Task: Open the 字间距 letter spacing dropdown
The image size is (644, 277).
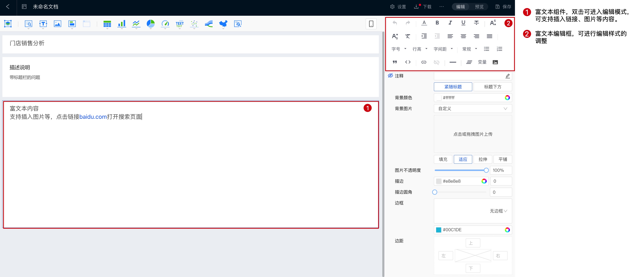Action: tap(443, 49)
